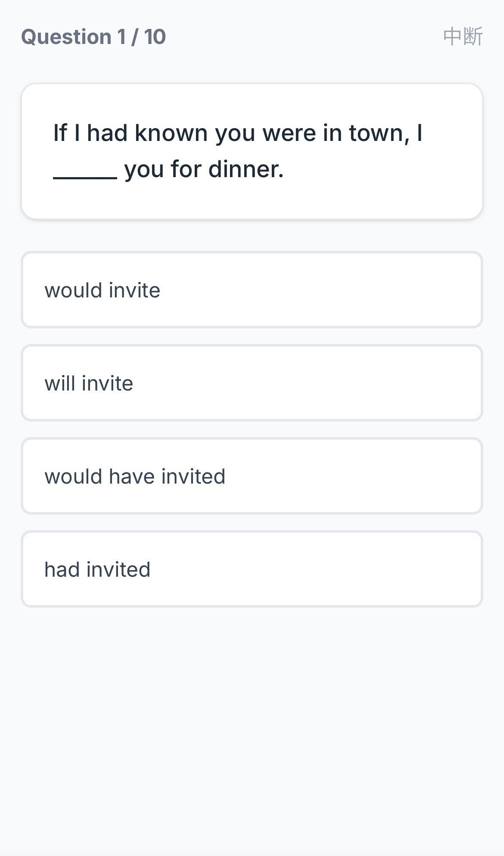Image resolution: width=504 pixels, height=856 pixels.
Task: Click the number 10 in the question counter
Action: (x=155, y=37)
